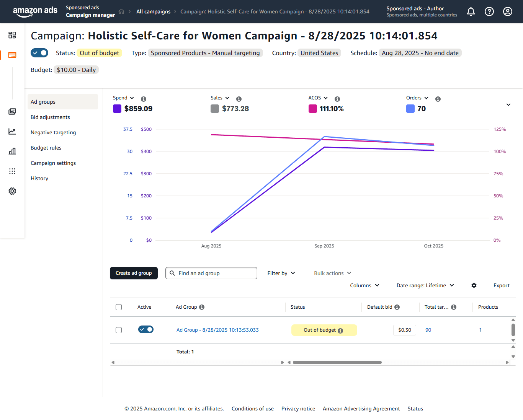The image size is (523, 420).
Task: Open the notifications bell
Action: pyautogui.click(x=471, y=11)
